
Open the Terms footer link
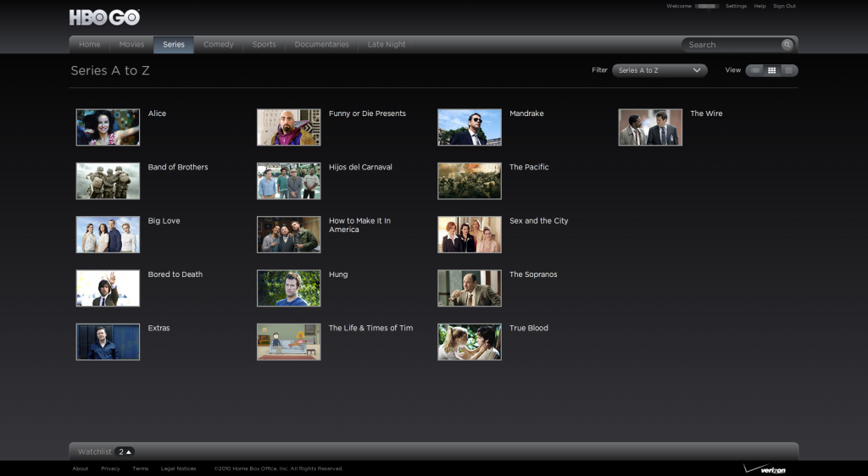click(x=140, y=468)
